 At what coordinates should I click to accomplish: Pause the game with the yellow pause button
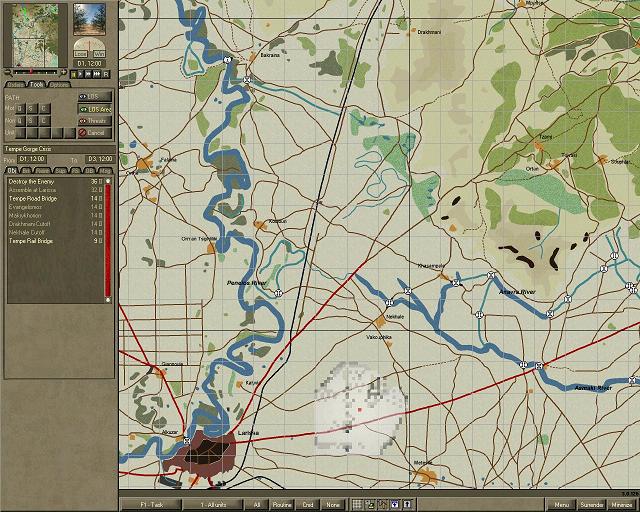[x=73, y=74]
